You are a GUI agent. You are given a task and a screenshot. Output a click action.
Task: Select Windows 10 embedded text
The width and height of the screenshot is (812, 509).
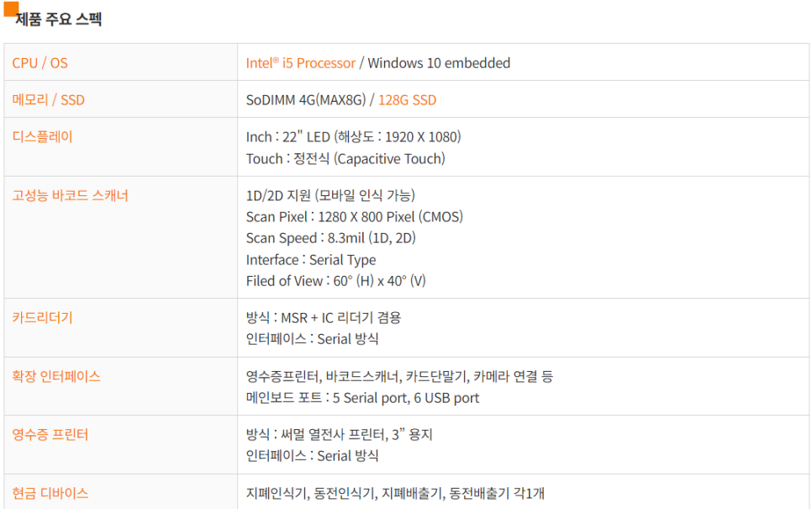point(439,63)
